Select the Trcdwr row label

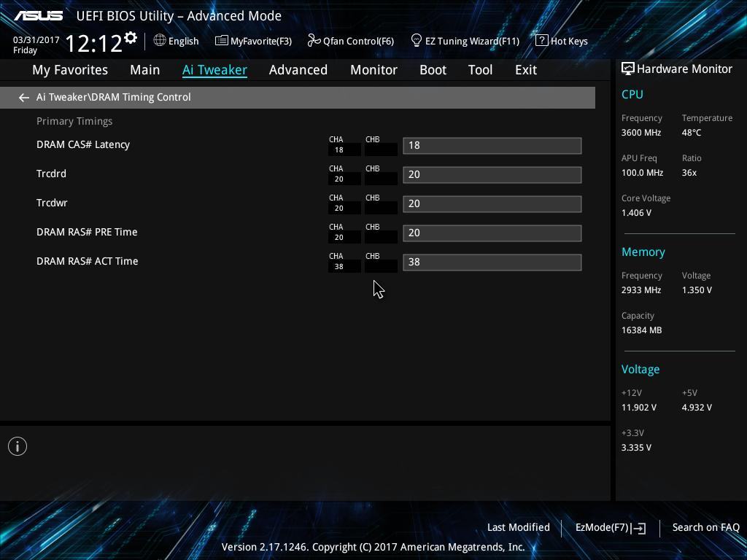(52, 203)
